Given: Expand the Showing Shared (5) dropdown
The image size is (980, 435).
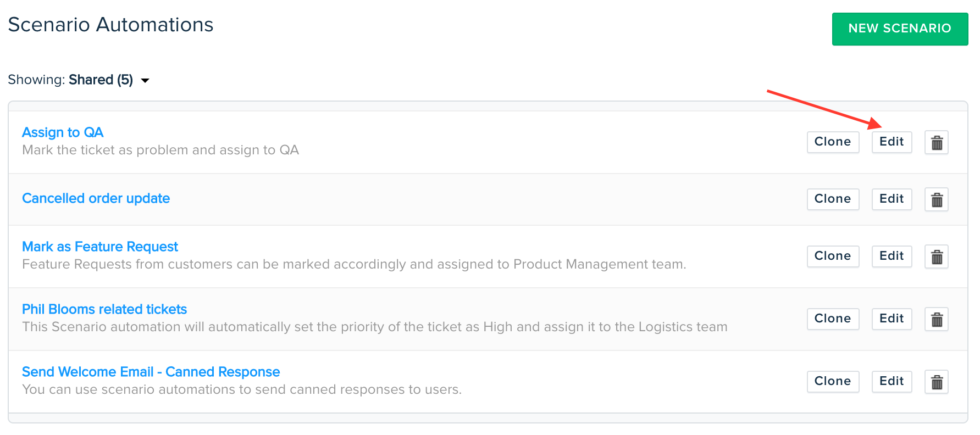Looking at the screenshot, I should [145, 81].
